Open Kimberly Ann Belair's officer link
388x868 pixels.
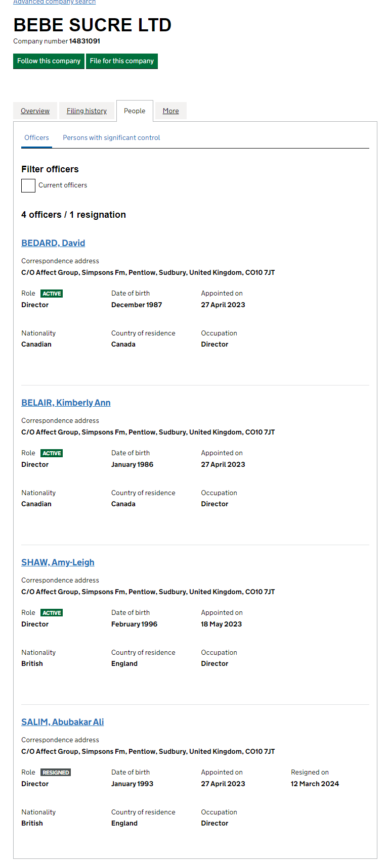point(66,403)
